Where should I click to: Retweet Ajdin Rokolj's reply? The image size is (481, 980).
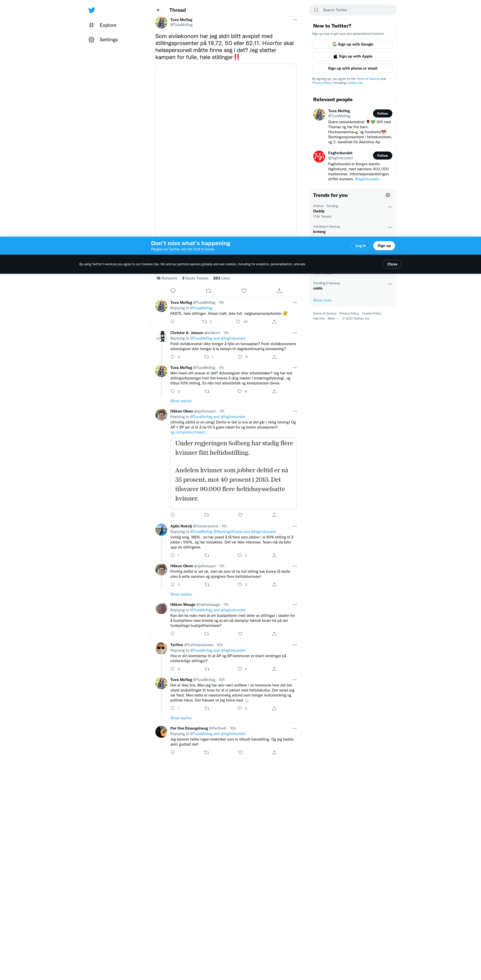[x=207, y=555]
